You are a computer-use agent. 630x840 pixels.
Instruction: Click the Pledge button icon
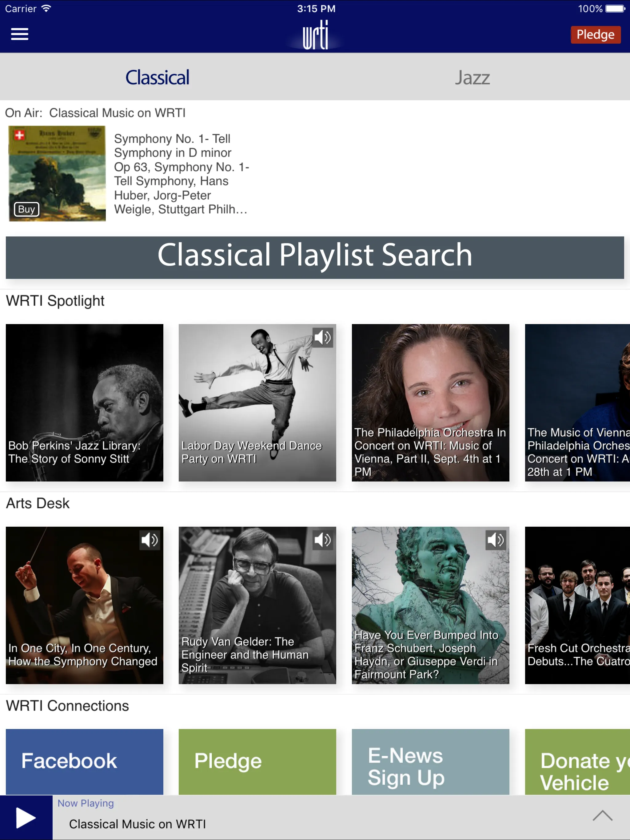click(594, 34)
